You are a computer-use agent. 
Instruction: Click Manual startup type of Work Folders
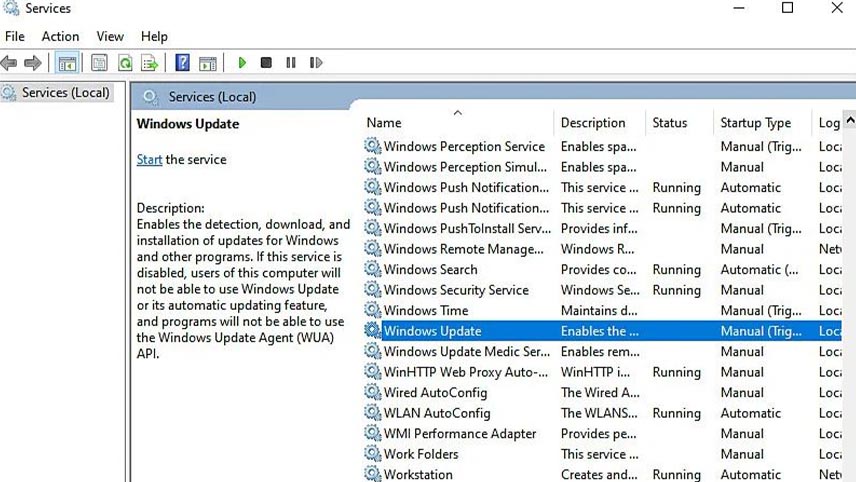coord(742,454)
